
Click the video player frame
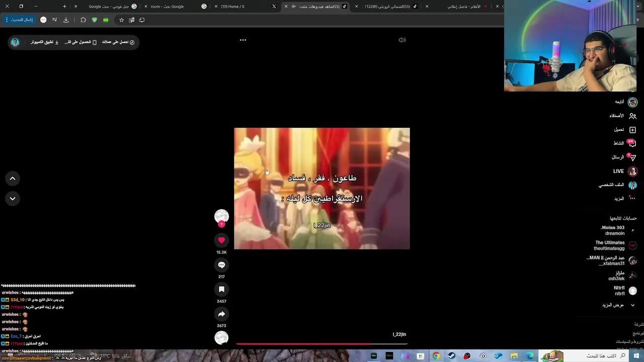click(322, 189)
